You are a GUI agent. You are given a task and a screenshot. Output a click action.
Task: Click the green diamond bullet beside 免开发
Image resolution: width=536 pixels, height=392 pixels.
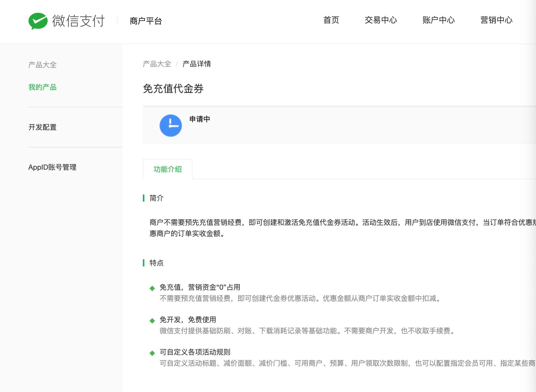click(152, 321)
